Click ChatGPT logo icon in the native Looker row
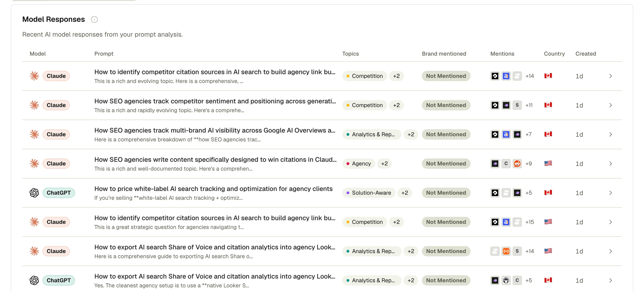644x292 pixels. (x=34, y=280)
